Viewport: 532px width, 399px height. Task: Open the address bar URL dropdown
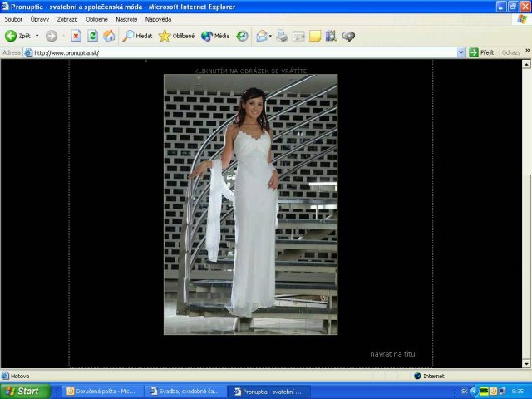pyautogui.click(x=461, y=52)
